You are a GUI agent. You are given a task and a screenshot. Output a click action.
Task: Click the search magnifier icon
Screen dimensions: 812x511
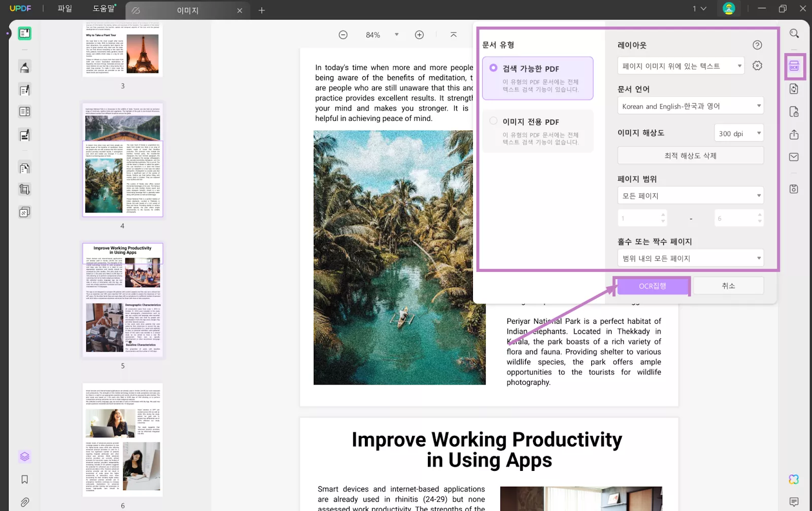pyautogui.click(x=794, y=33)
